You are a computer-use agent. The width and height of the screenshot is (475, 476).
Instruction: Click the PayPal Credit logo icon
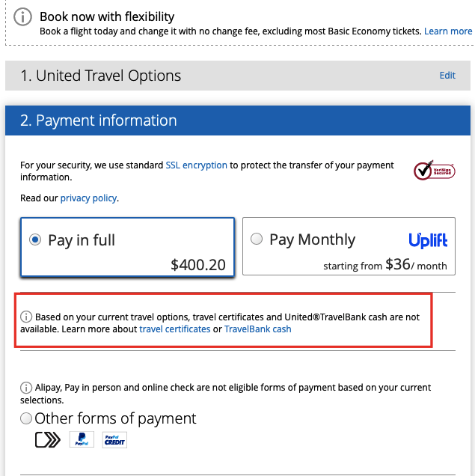point(114,439)
